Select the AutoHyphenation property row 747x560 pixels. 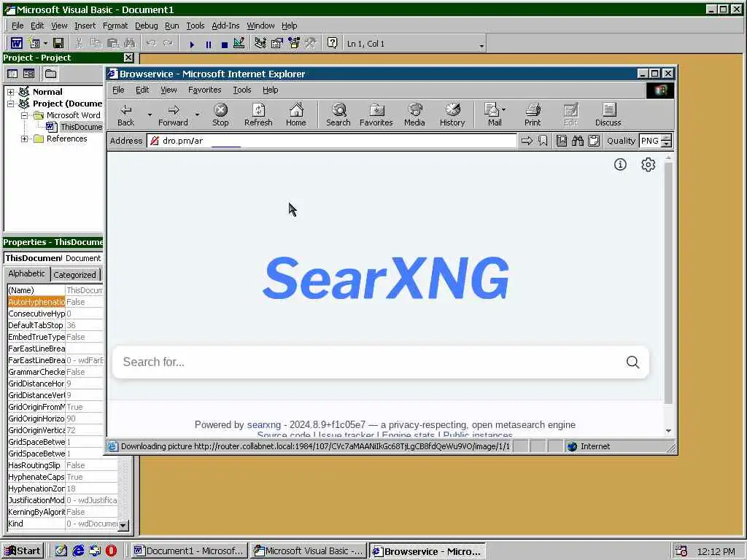pos(55,302)
